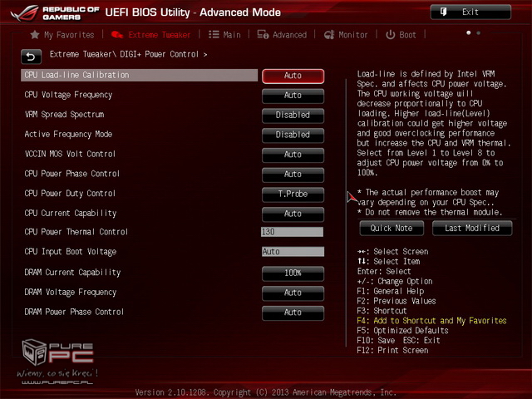Open DRAM Voltage Frequency Auto dropdown

coord(293,293)
